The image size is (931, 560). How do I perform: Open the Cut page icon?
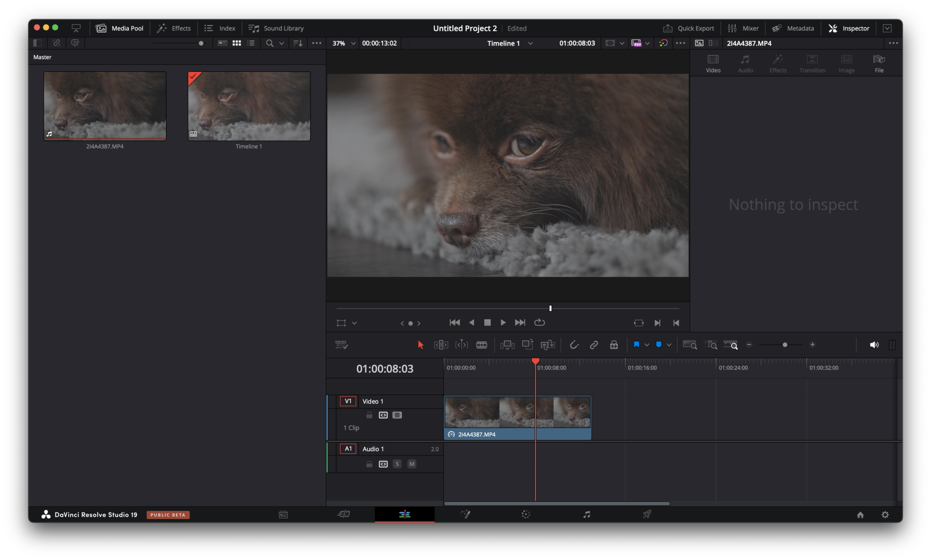[x=344, y=514]
